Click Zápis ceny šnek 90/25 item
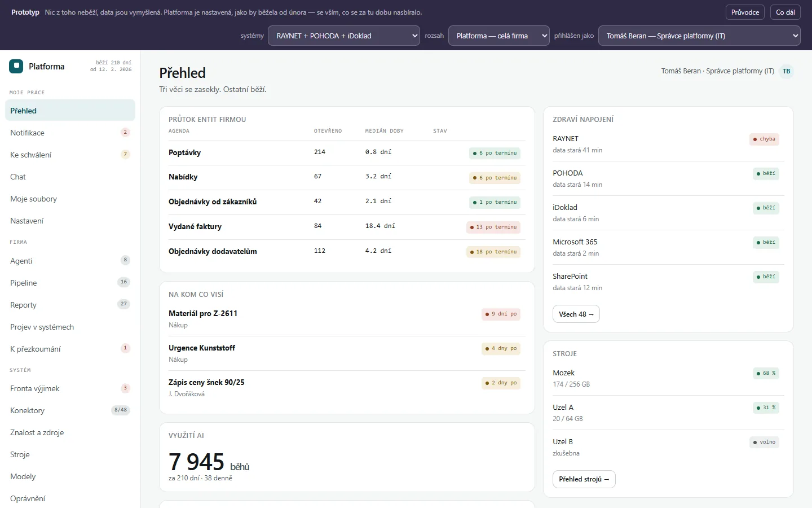This screenshot has height=508, width=812. [x=347, y=388]
